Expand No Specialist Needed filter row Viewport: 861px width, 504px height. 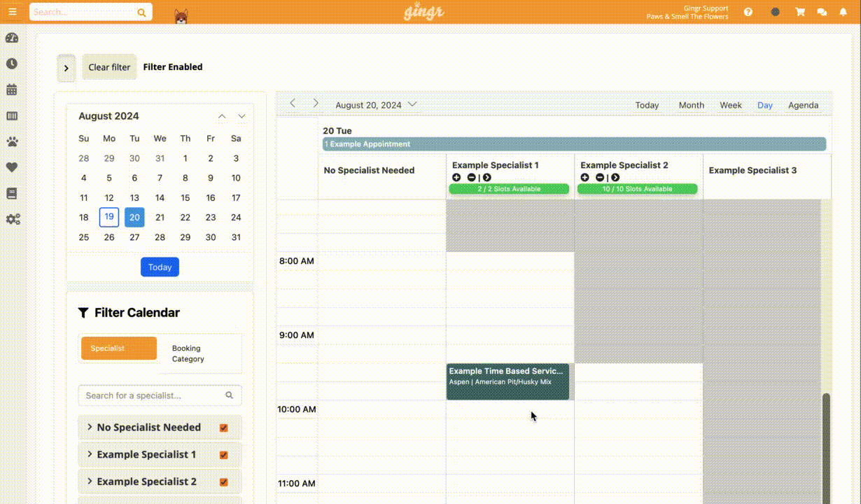click(x=90, y=427)
